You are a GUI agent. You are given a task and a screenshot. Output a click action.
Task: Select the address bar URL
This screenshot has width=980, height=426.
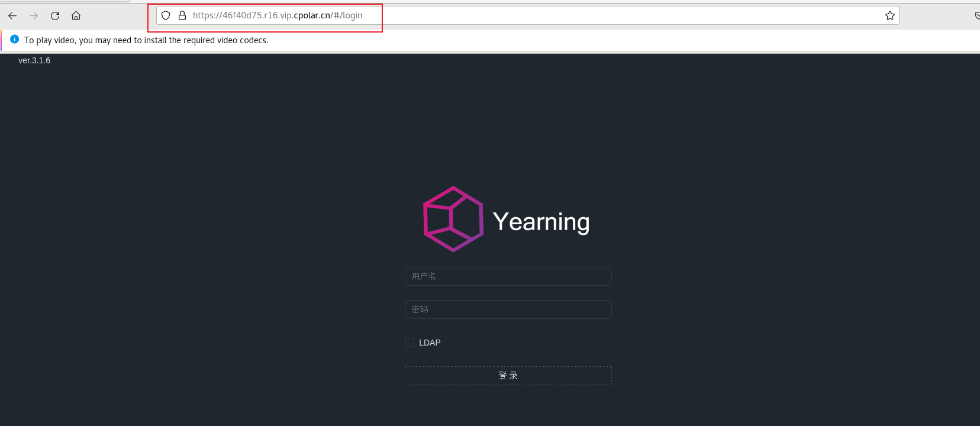(278, 15)
